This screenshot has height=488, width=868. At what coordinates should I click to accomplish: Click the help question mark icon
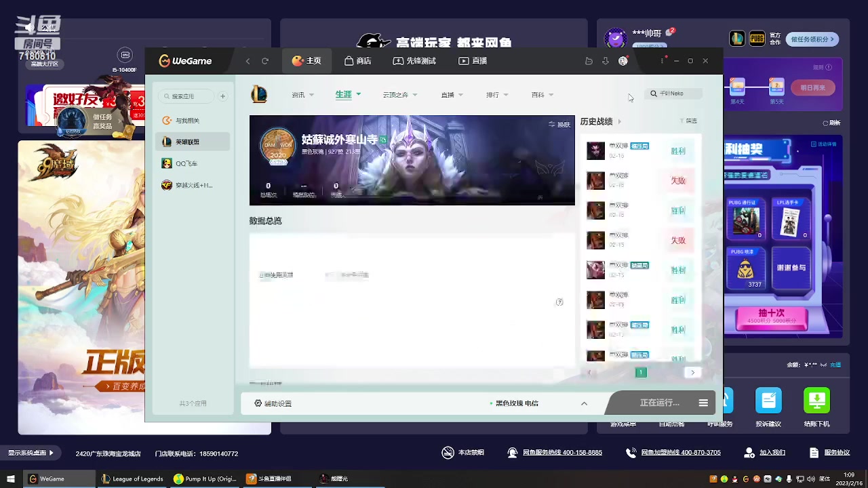click(x=559, y=302)
